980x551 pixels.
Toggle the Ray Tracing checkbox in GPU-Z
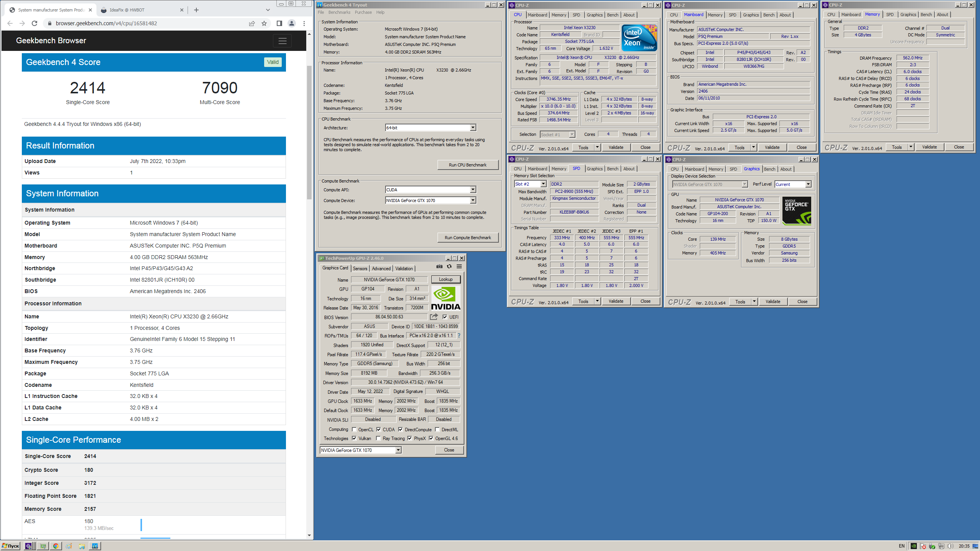(378, 438)
